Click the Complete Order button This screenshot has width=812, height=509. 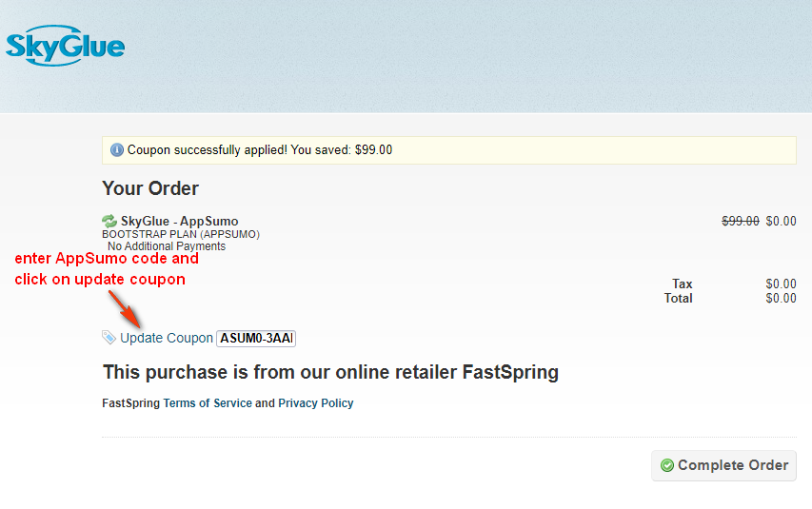pyautogui.click(x=724, y=465)
